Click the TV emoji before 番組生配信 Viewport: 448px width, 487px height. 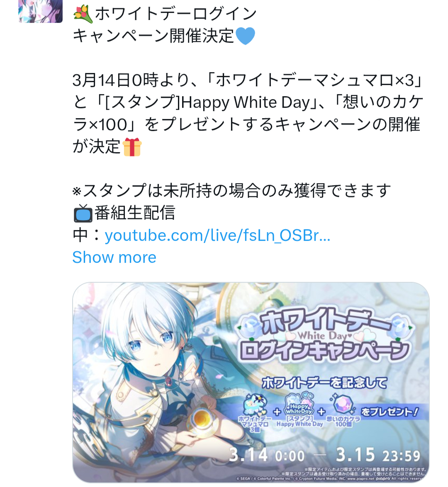pos(83,213)
